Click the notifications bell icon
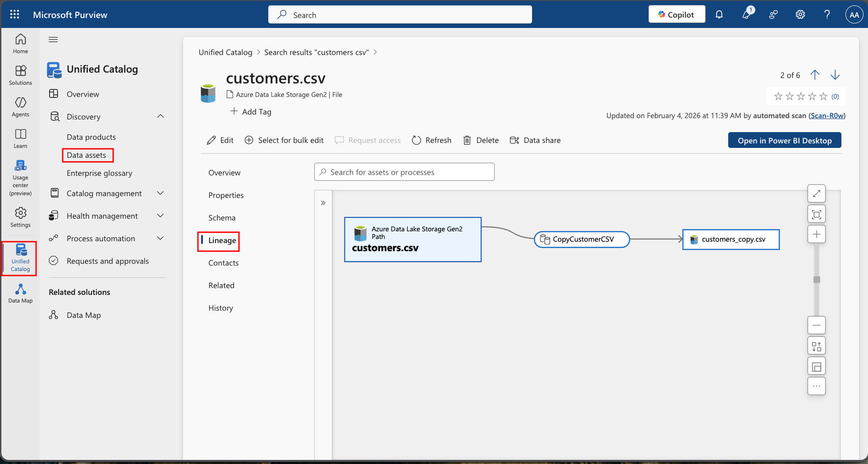Viewport: 868px width, 464px height. (x=719, y=14)
